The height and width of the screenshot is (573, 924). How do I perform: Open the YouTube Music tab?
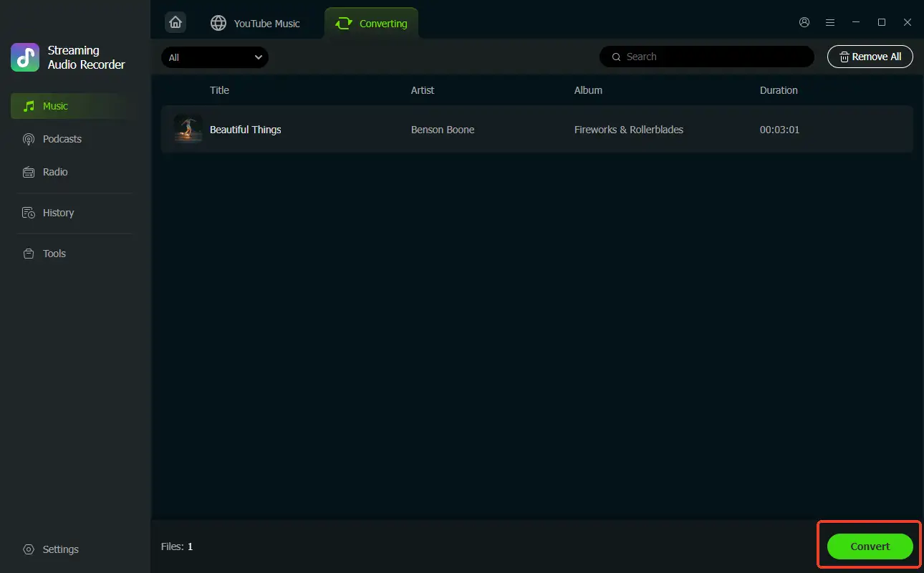coord(255,23)
